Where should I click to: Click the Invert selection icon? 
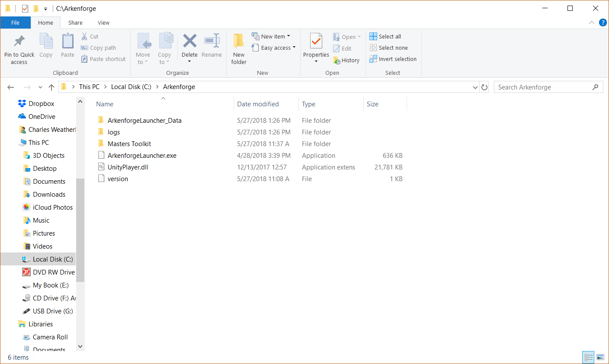373,59
